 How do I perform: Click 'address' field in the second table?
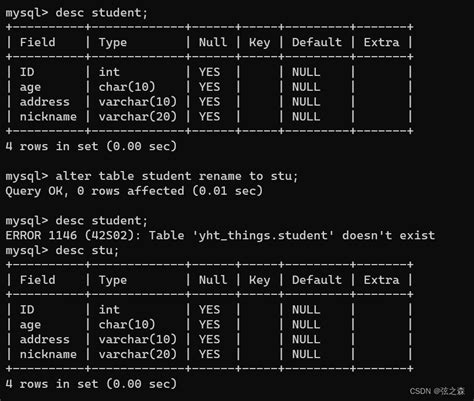coord(45,339)
